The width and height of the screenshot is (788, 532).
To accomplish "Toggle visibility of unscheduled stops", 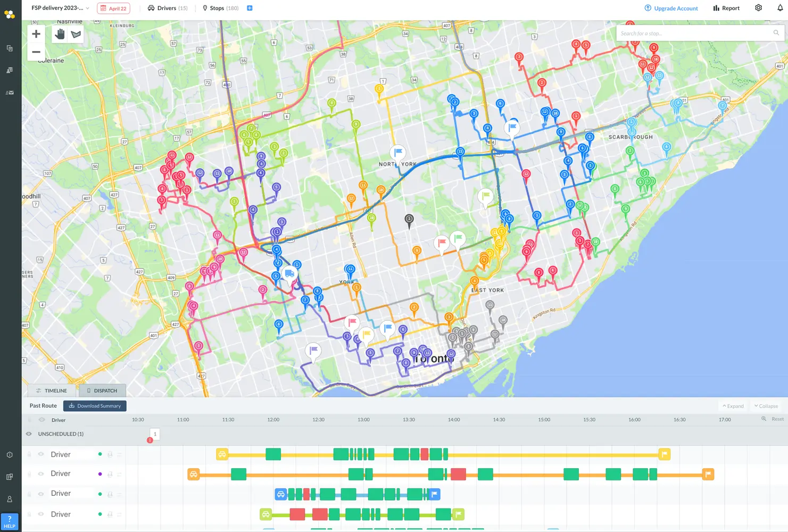I will tap(29, 434).
